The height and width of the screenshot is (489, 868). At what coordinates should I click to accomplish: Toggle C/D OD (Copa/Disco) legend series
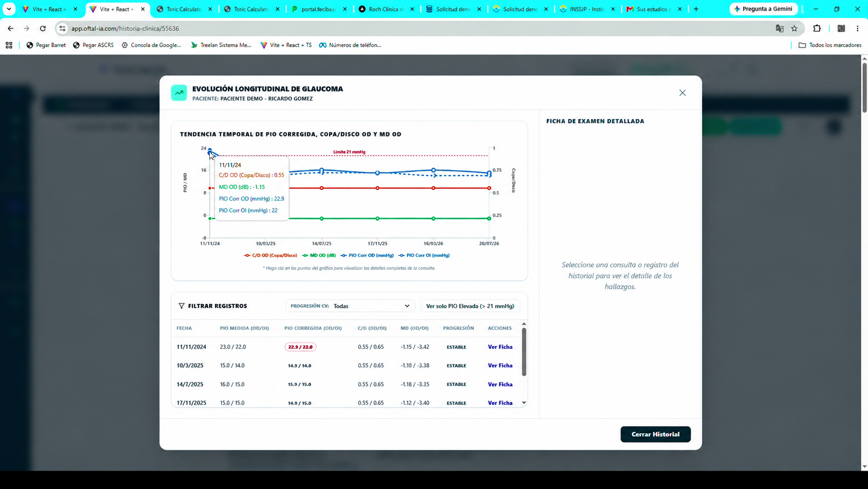[270, 256]
